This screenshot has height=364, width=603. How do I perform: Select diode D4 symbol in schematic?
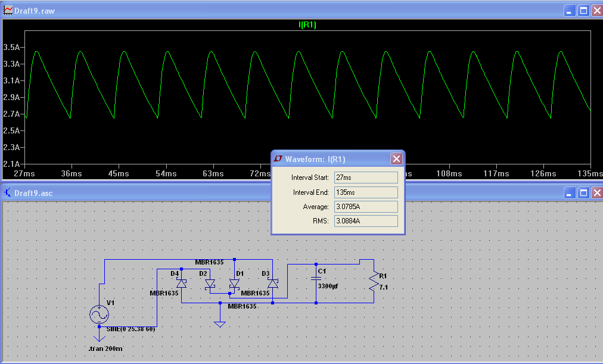click(x=182, y=284)
